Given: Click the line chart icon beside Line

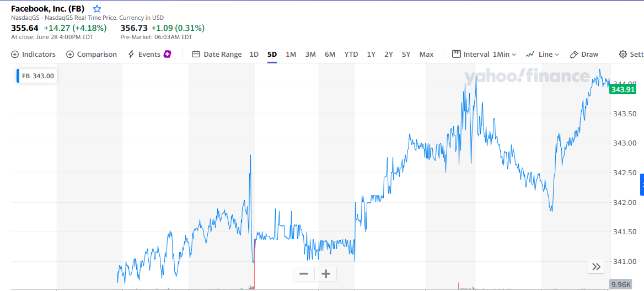Looking at the screenshot, I should 529,54.
